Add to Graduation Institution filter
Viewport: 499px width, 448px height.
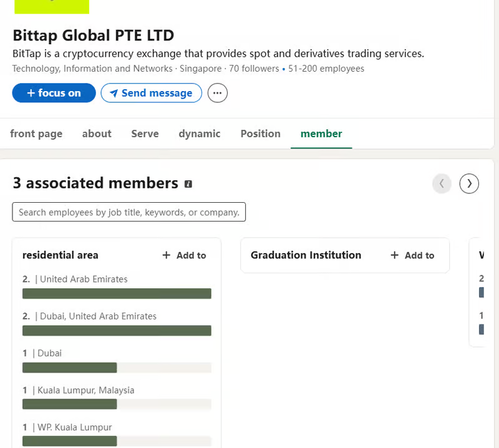point(412,255)
